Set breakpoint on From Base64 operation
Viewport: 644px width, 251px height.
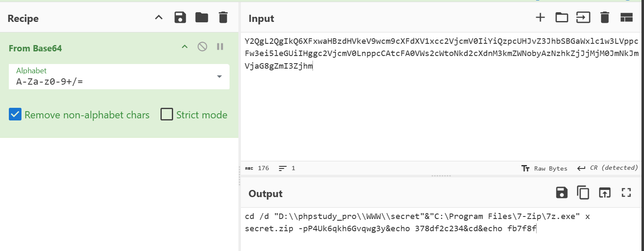[220, 47]
